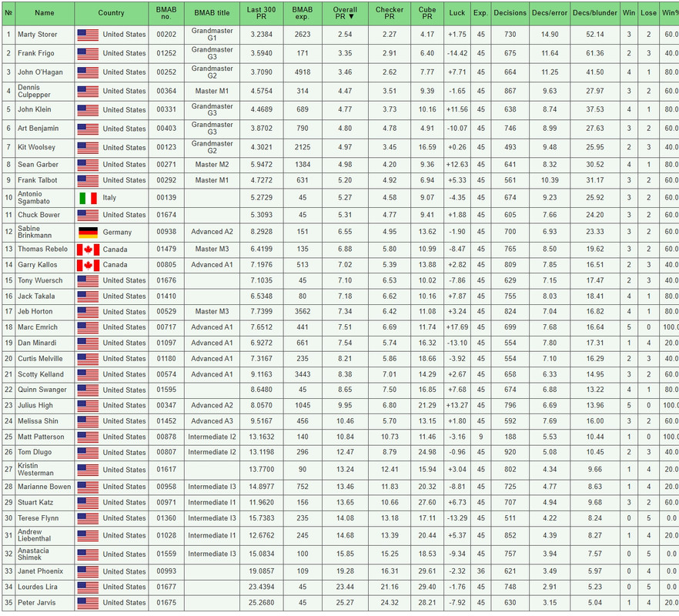Click the US flag in Jeb Horton's row
The width and height of the screenshot is (679, 616).
point(88,312)
